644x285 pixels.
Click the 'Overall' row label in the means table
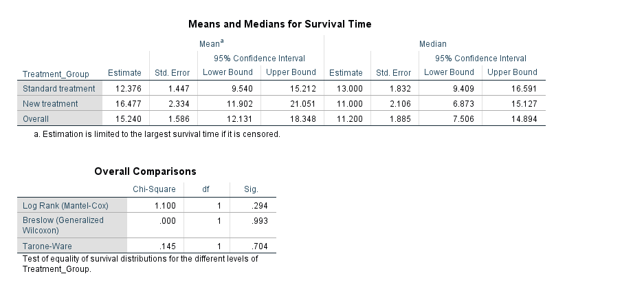pos(36,118)
